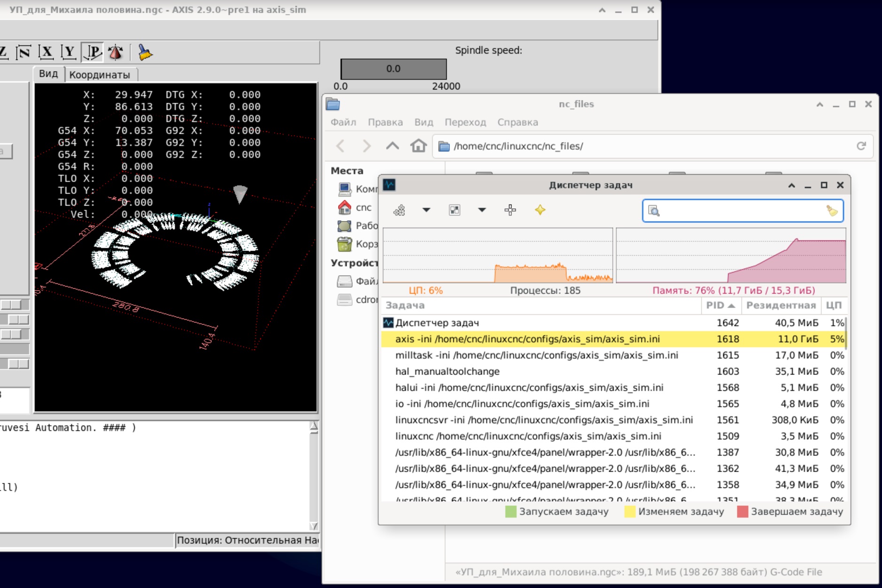Click the rotate/zoom cone icon
882x588 pixels.
115,52
